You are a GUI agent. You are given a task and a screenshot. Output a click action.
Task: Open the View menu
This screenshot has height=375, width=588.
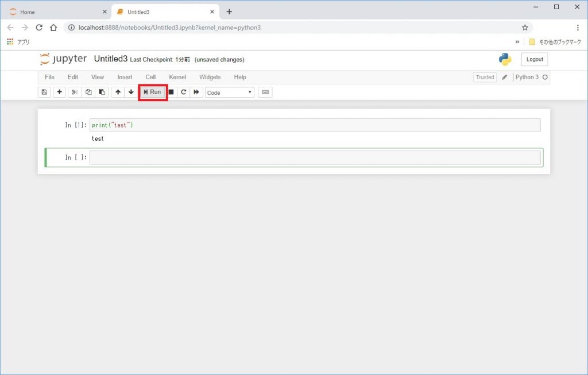point(98,78)
